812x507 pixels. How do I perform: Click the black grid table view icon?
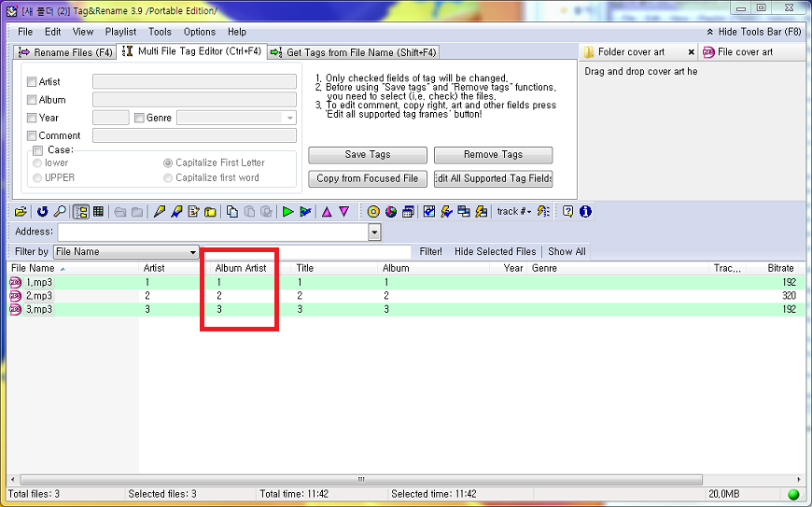click(x=98, y=211)
